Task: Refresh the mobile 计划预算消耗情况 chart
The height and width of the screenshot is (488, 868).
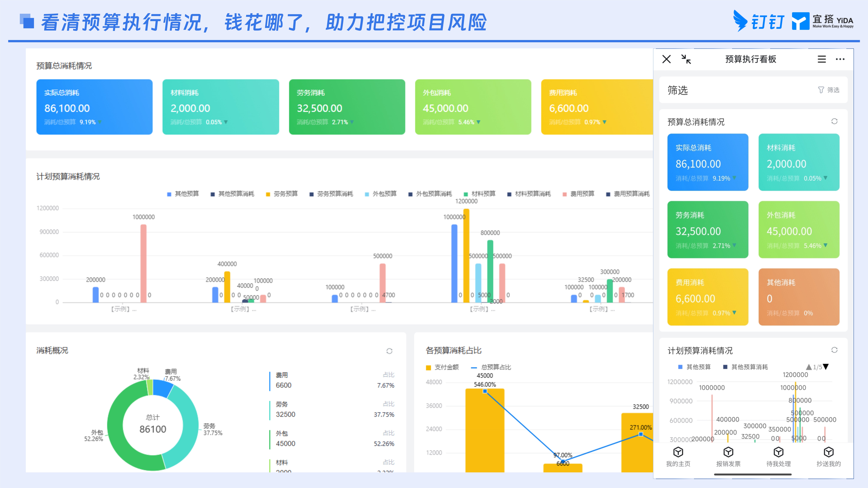Action: point(834,350)
